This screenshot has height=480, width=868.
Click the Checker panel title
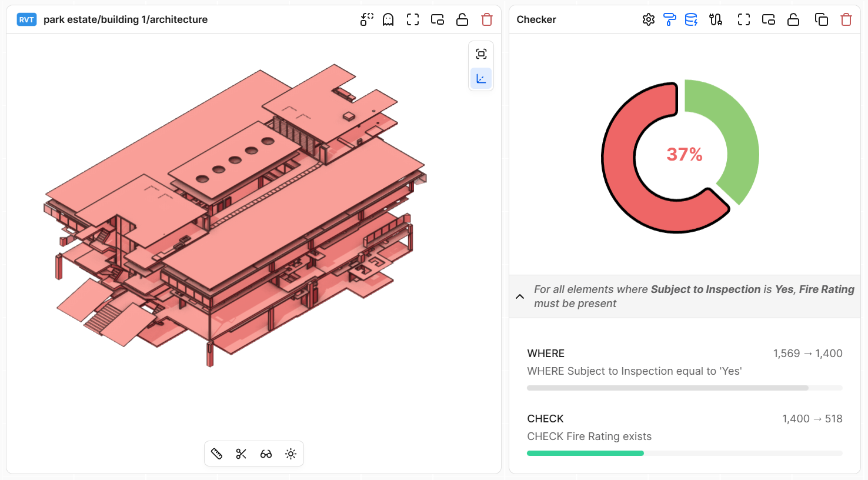click(x=536, y=19)
